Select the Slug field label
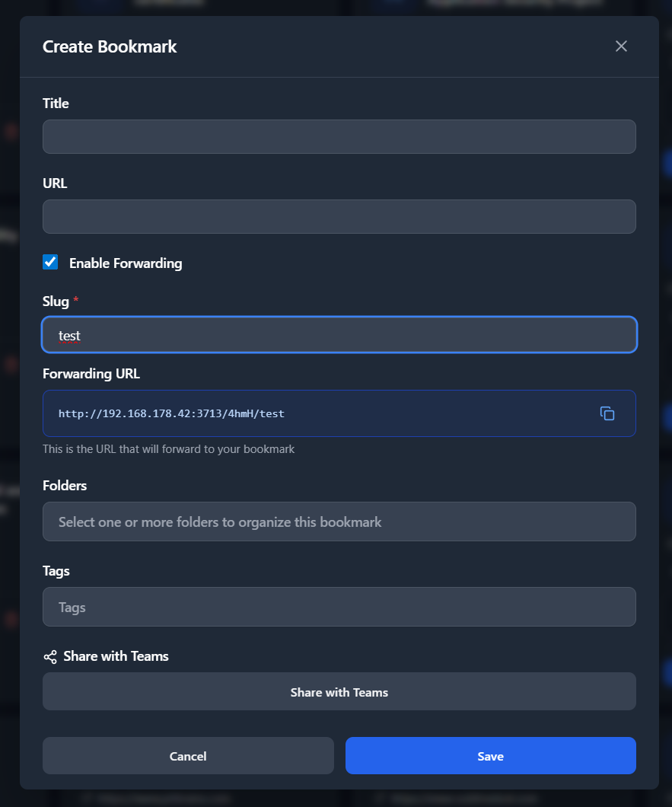The height and width of the screenshot is (807, 672). (x=54, y=301)
